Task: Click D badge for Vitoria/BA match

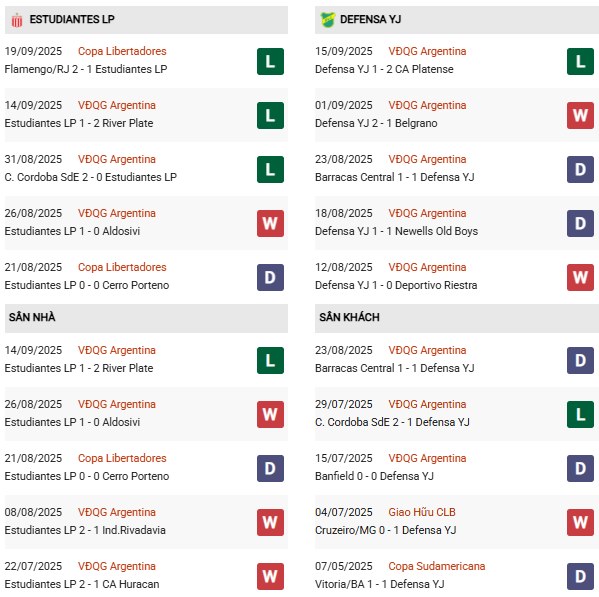Action: [580, 576]
